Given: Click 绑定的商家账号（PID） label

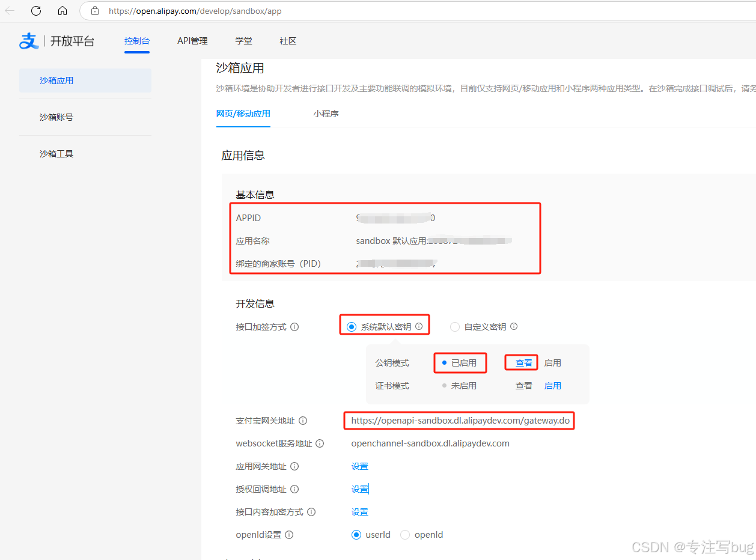Looking at the screenshot, I should (x=279, y=264).
